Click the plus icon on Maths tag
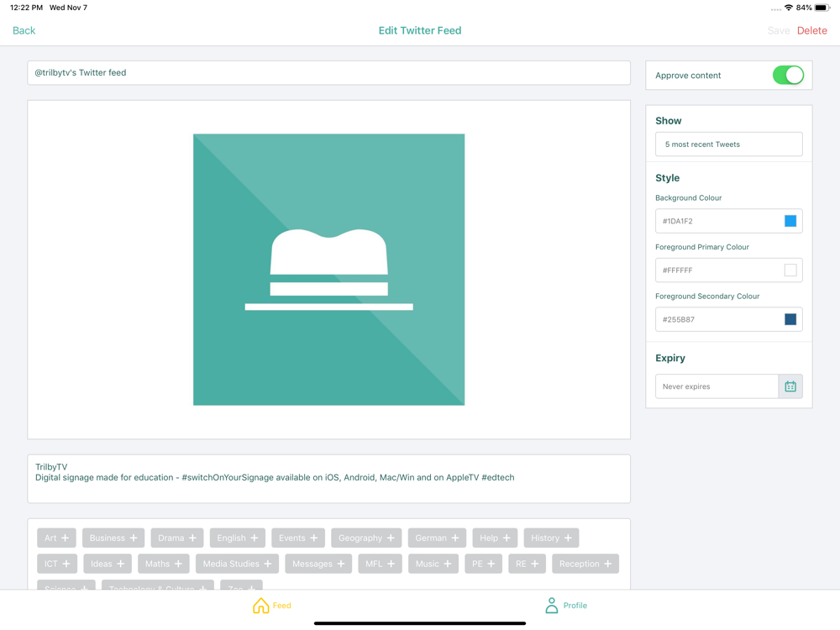The height and width of the screenshot is (630, 840). 178,564
